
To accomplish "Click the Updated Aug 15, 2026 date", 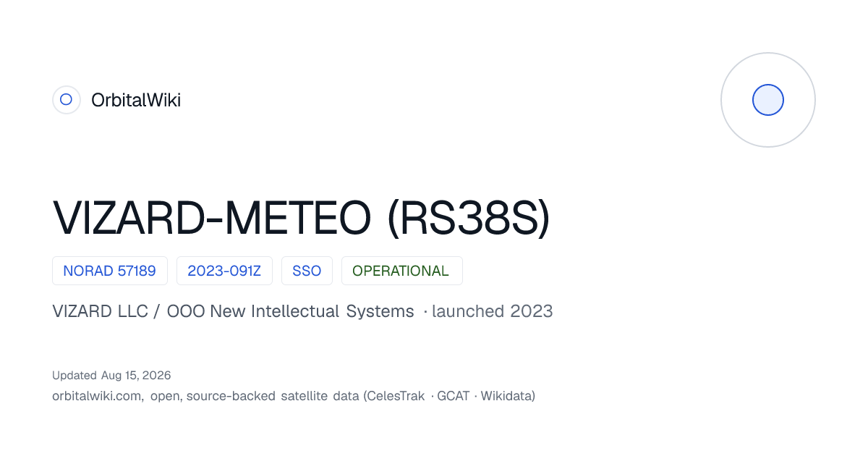I will [x=111, y=376].
